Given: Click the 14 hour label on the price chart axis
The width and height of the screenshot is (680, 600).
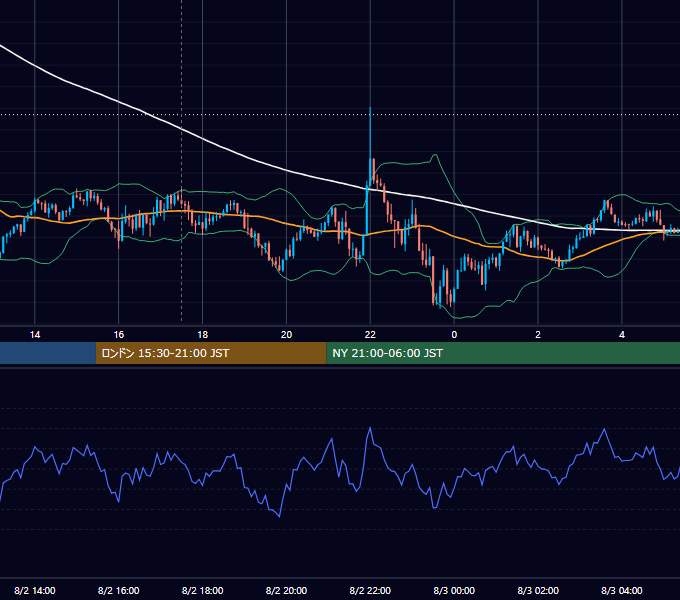Looking at the screenshot, I should pyautogui.click(x=35, y=335).
